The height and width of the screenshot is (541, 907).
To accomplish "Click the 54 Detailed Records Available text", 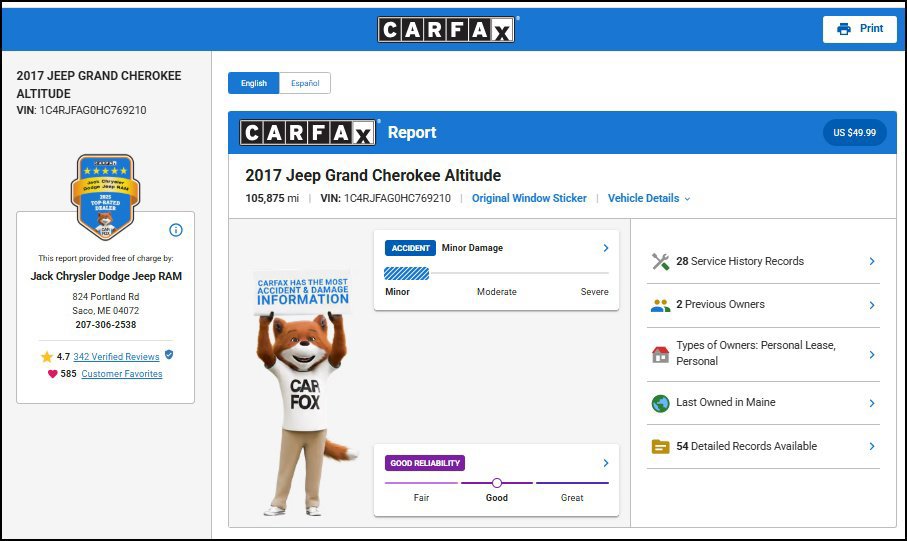I will point(746,446).
